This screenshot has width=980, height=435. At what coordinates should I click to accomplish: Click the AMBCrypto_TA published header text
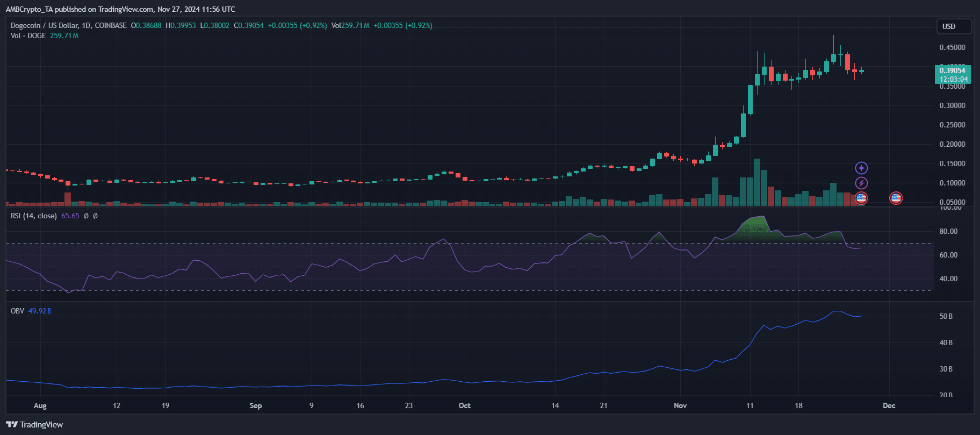click(120, 9)
